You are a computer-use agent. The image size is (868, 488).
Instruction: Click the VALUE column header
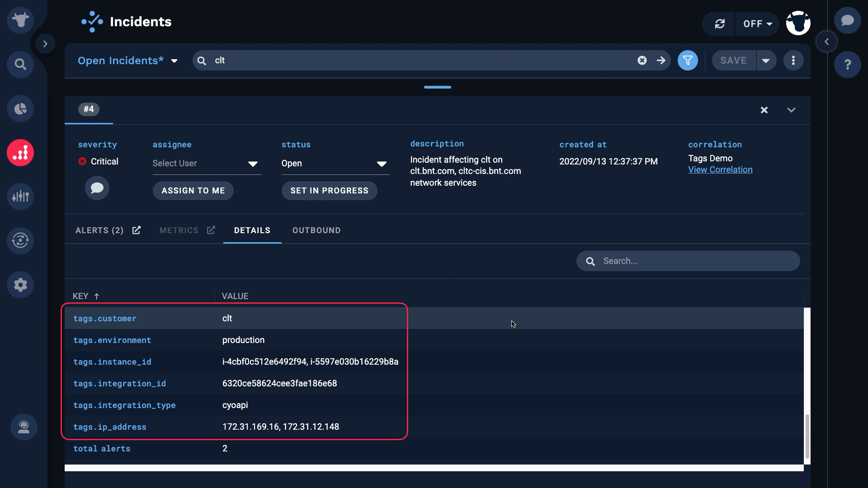pos(235,296)
